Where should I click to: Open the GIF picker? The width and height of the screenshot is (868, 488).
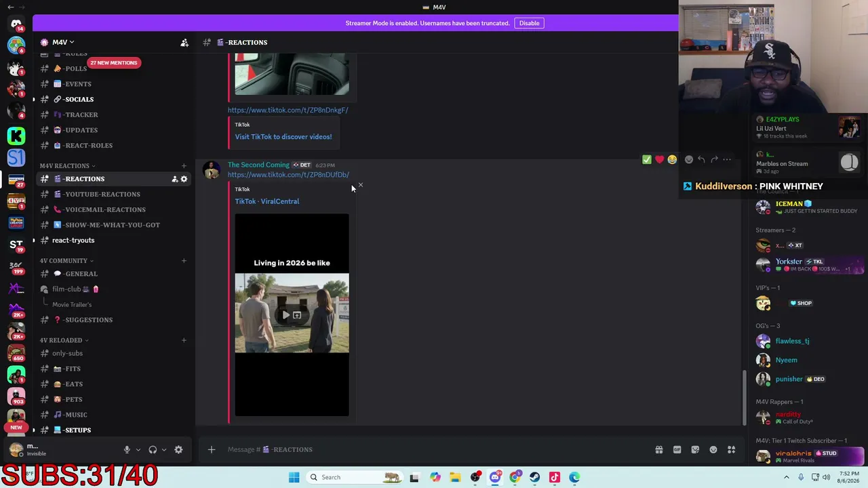(x=677, y=449)
